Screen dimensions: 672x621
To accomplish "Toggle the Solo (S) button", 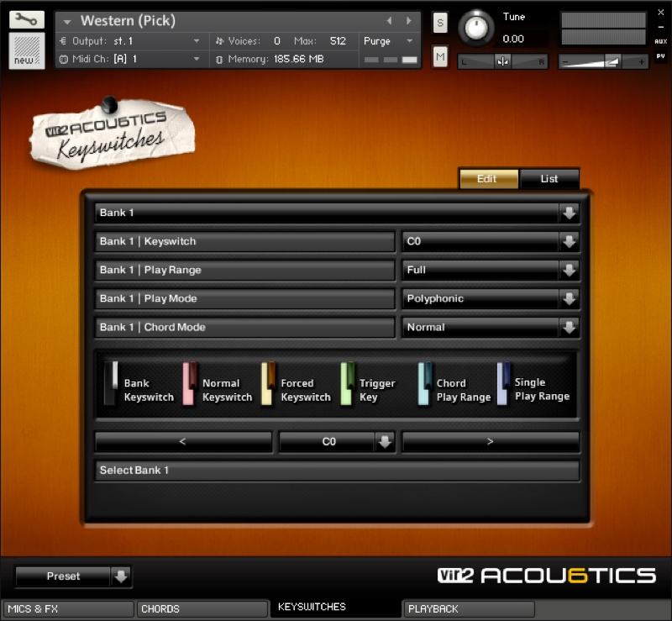I will (440, 23).
